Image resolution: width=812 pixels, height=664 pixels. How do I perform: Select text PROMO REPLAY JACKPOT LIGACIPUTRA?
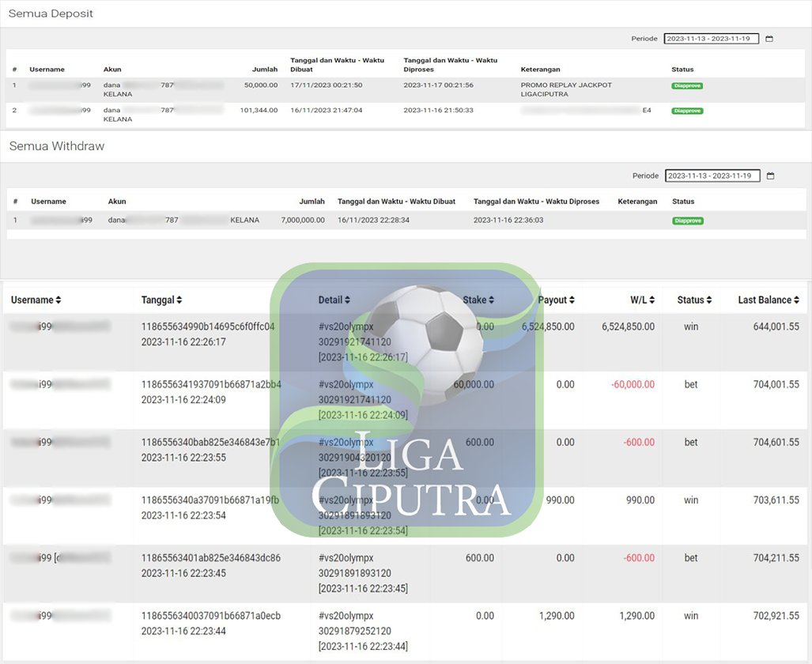click(x=566, y=89)
